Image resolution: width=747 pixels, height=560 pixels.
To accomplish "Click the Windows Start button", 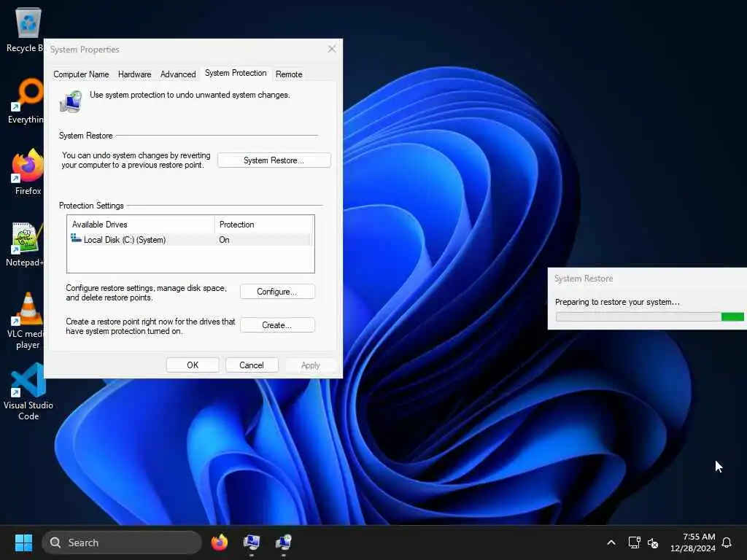I will pos(23,542).
